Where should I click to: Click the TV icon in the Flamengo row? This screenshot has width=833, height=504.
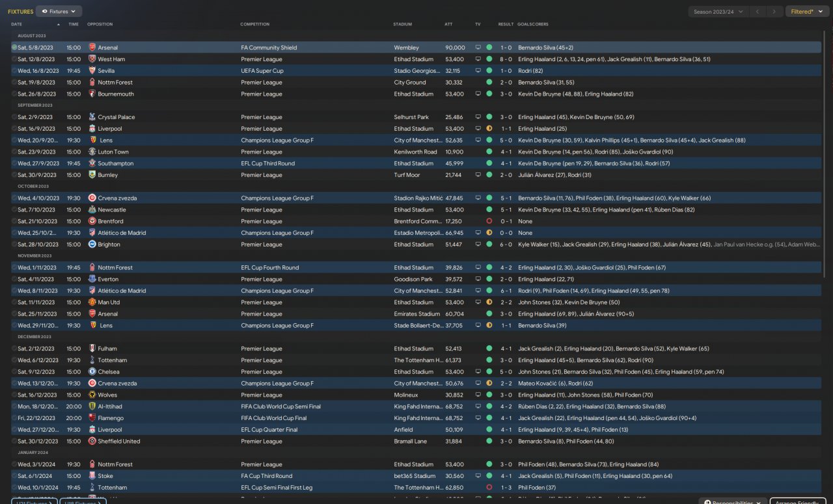[478, 418]
